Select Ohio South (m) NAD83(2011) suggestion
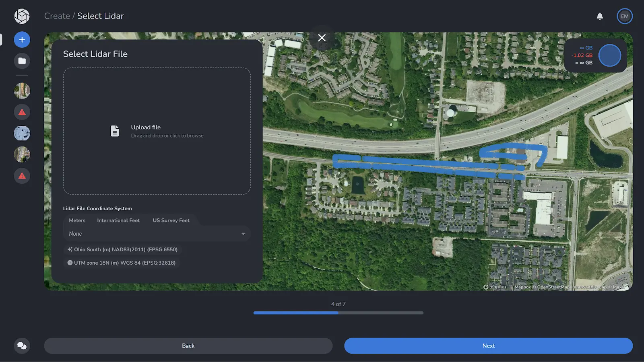This screenshot has width=644, height=362. pos(122,249)
